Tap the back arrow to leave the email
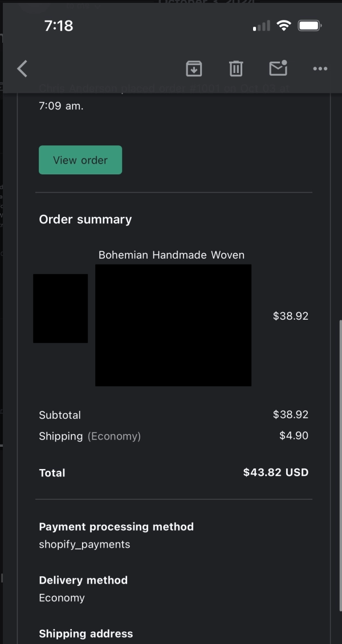The height and width of the screenshot is (644, 342). click(x=22, y=69)
